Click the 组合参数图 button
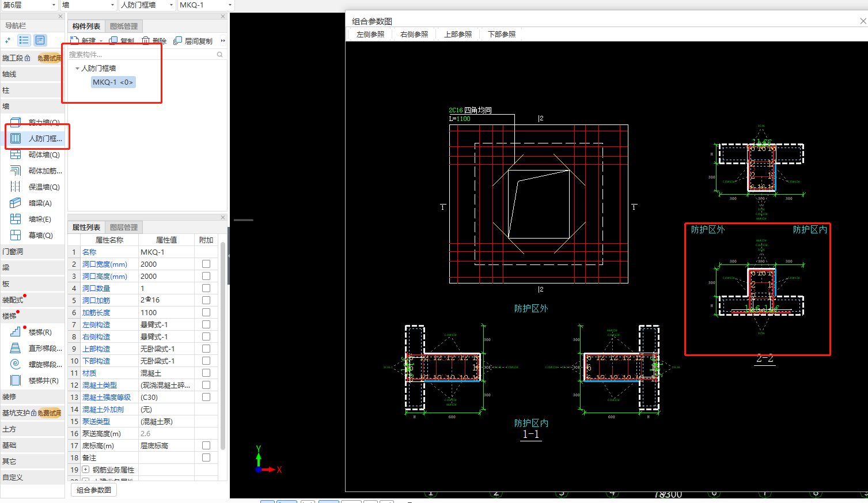 [x=94, y=490]
